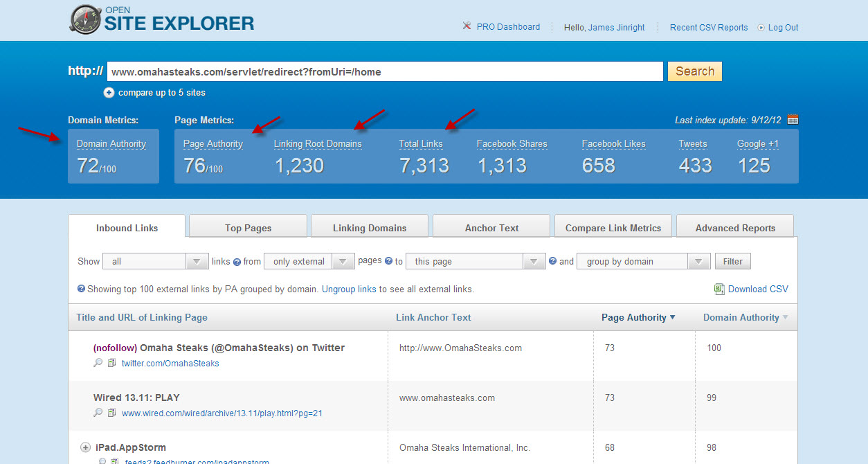Image resolution: width=868 pixels, height=464 pixels.
Task: Click the Facebook Likes metric label
Action: (614, 144)
